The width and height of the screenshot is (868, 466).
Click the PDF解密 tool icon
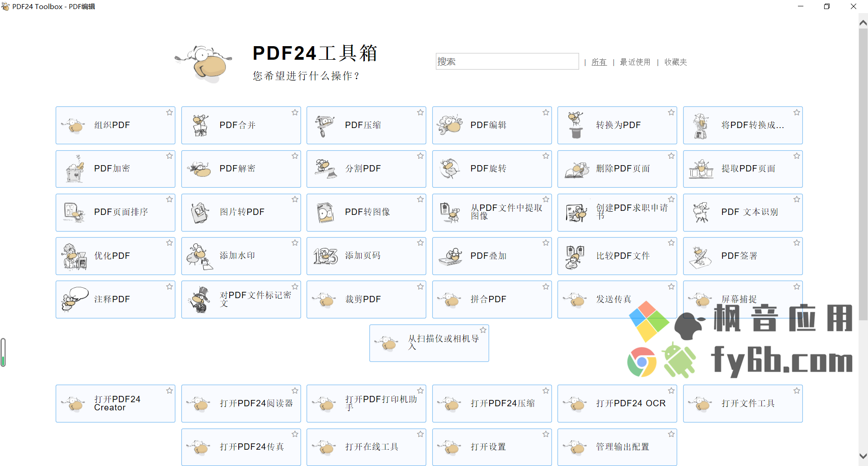click(199, 169)
